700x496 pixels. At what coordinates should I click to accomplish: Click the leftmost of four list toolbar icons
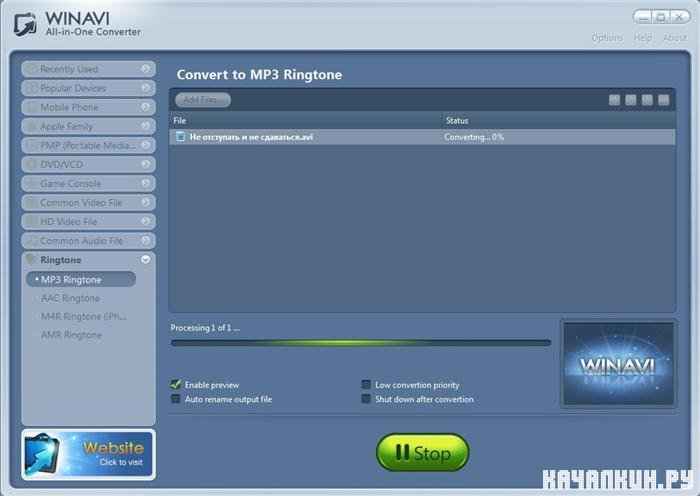click(614, 100)
